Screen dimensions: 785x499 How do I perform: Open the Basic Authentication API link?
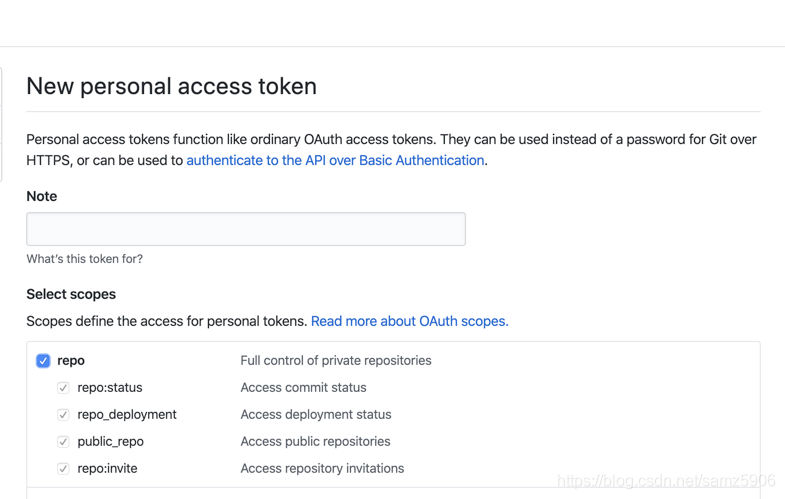pyautogui.click(x=335, y=160)
